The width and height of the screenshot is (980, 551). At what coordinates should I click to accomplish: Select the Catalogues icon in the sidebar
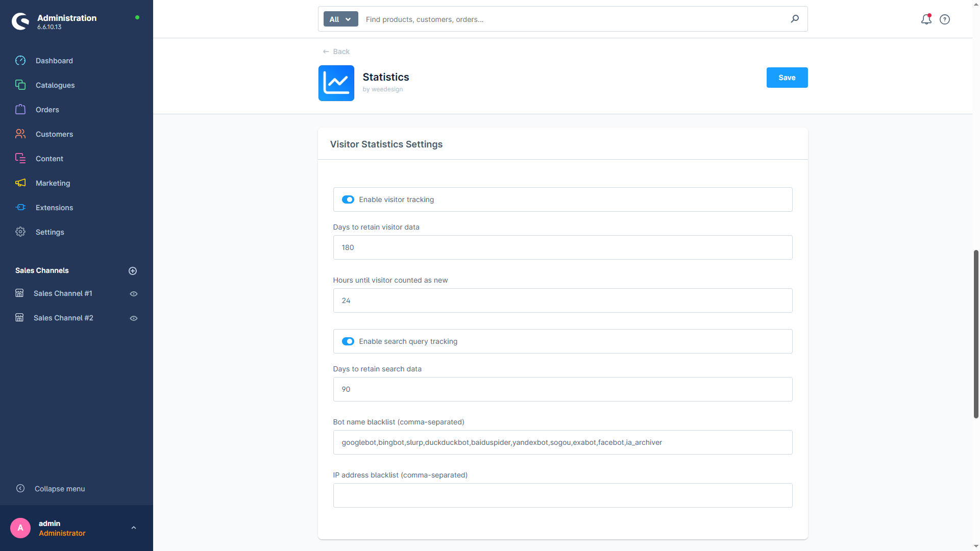[x=20, y=85]
